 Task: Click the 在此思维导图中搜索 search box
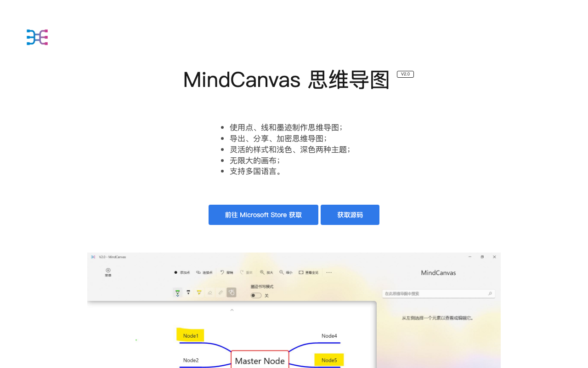coord(438,293)
